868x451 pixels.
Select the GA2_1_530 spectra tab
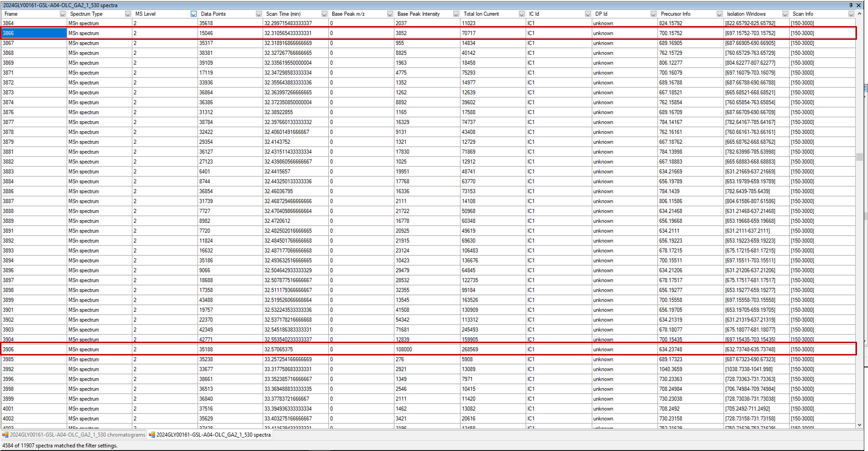point(213,435)
